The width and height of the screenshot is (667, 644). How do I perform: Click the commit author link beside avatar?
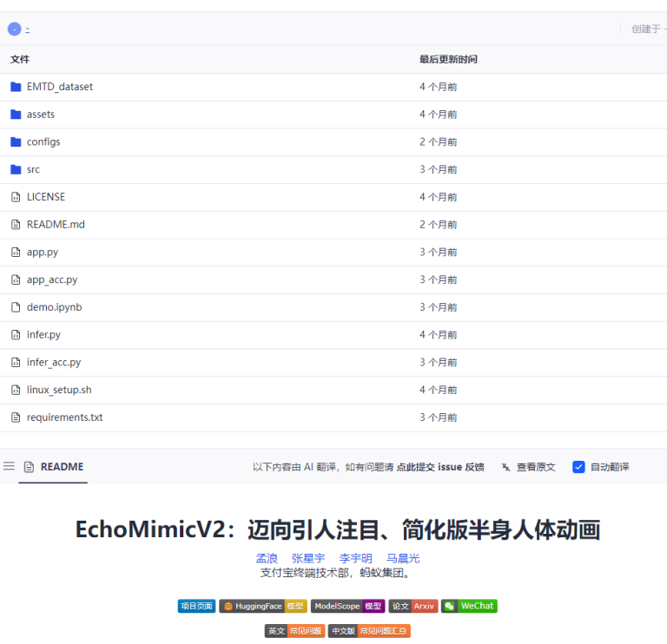(x=27, y=30)
